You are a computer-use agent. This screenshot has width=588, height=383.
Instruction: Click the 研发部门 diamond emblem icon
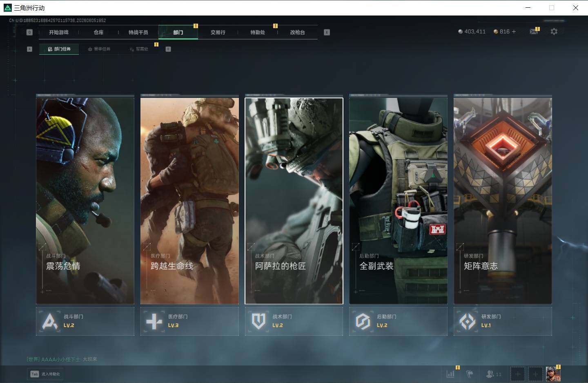tap(468, 321)
